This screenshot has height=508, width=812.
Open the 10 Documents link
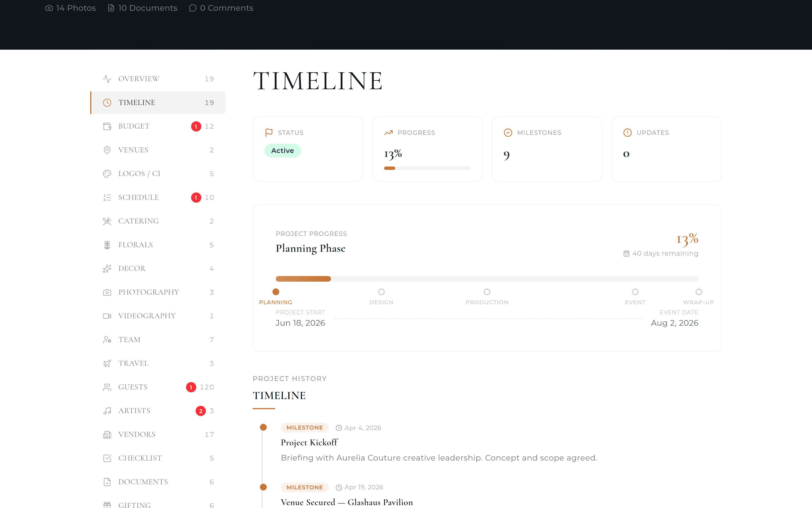[x=142, y=8]
